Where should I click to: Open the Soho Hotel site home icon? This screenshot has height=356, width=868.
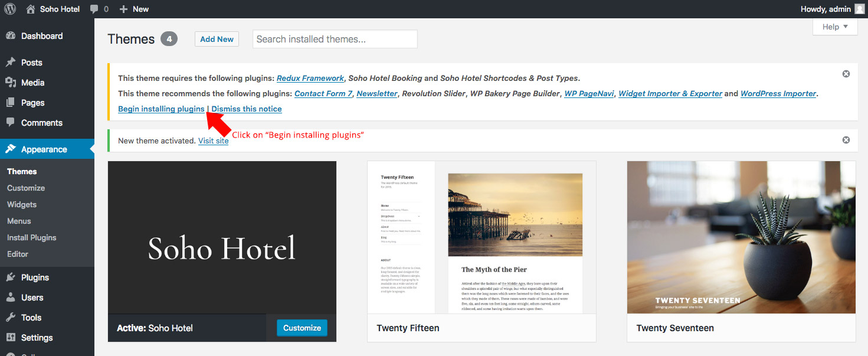tap(31, 9)
